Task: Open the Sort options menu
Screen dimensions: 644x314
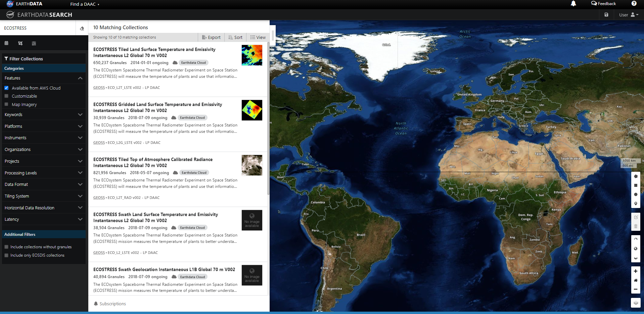Action: click(x=235, y=37)
